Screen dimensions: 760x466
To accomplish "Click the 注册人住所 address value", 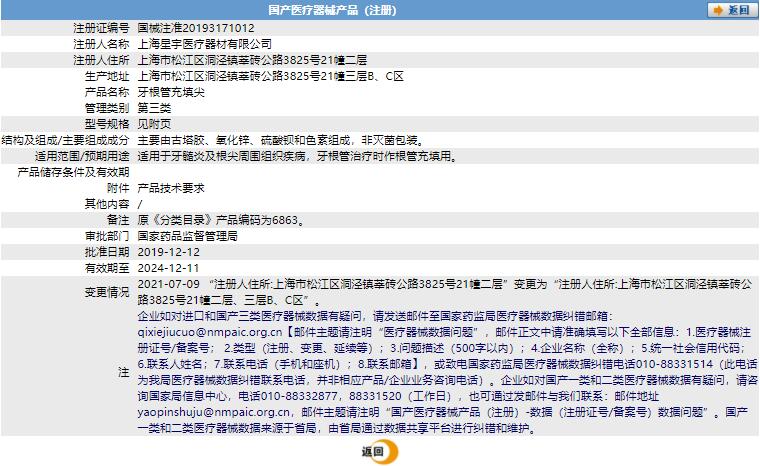I will tap(254, 60).
